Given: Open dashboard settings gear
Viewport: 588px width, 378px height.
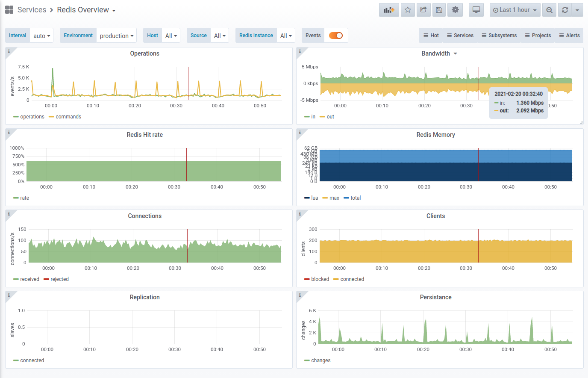Looking at the screenshot, I should point(455,10).
